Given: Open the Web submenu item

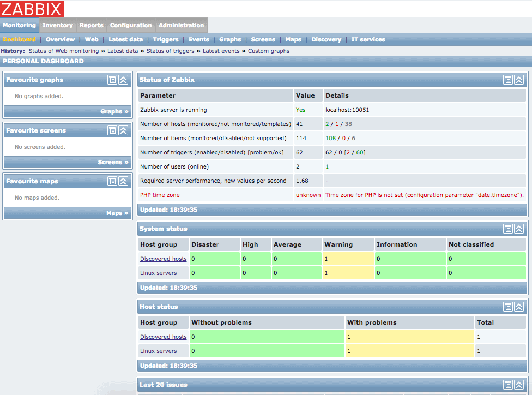Looking at the screenshot, I should click(x=92, y=39).
